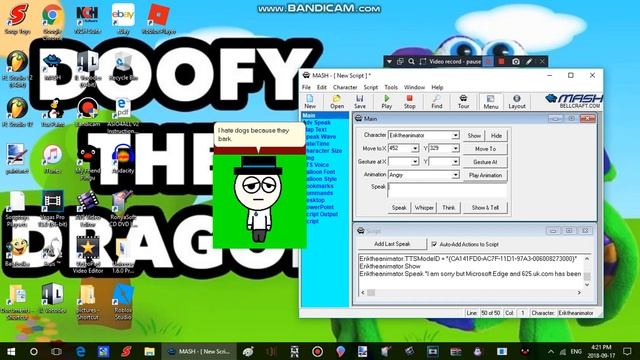Screen dimensions: 640x360
Task: Select Script Output in left panel list
Action: click(x=321, y=214)
